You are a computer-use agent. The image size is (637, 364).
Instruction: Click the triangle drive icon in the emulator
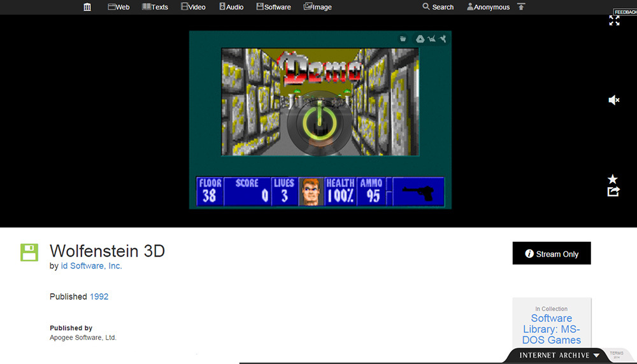point(420,39)
